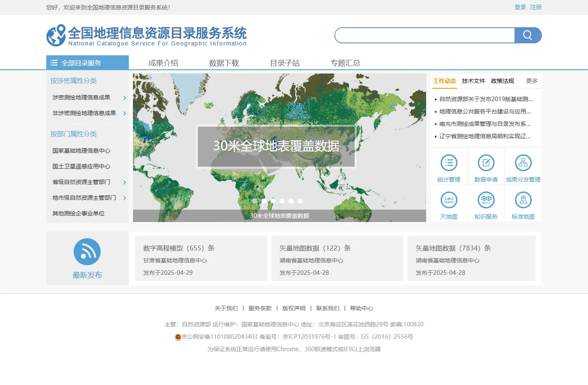This screenshot has height=385, width=588.
Task: Open the 目录子站 menu item
Action: tap(285, 63)
